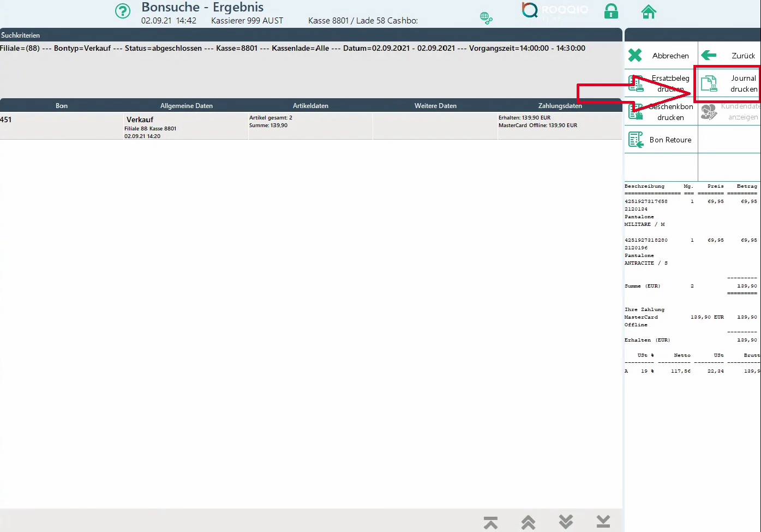
Task: Click the Zahlungsdaten column header
Action: click(560, 106)
